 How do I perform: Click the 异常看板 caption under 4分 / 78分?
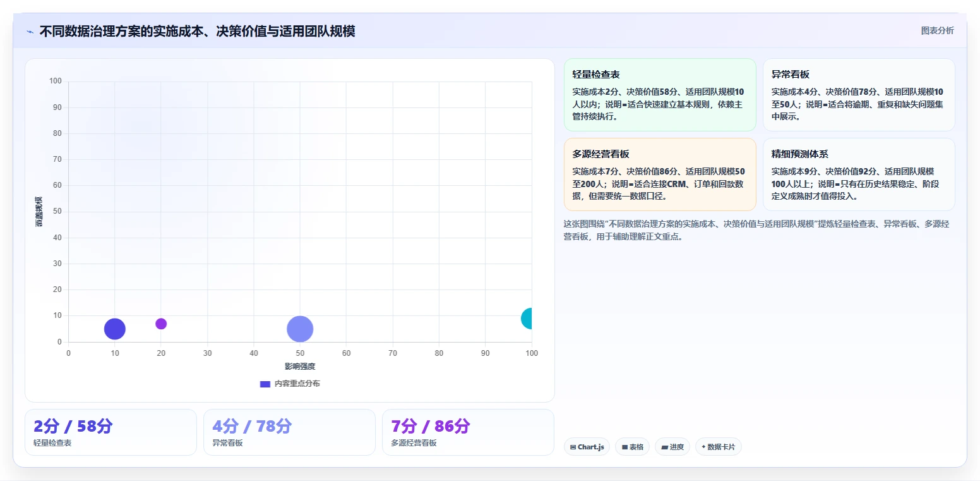coord(227,443)
